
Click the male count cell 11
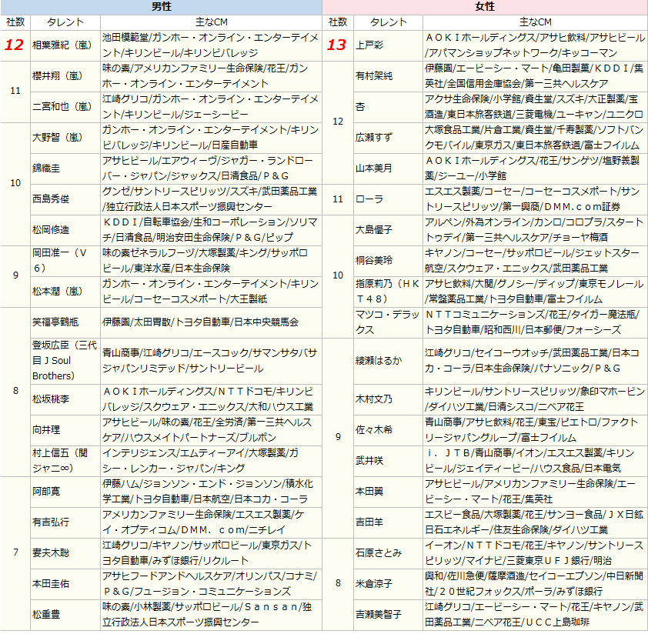15,92
